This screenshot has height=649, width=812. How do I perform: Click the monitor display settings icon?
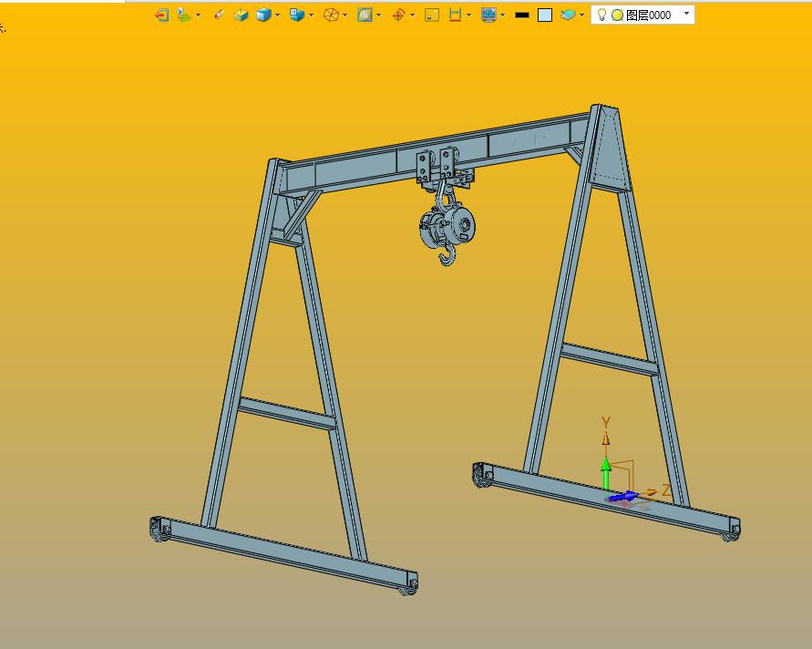[x=488, y=15]
